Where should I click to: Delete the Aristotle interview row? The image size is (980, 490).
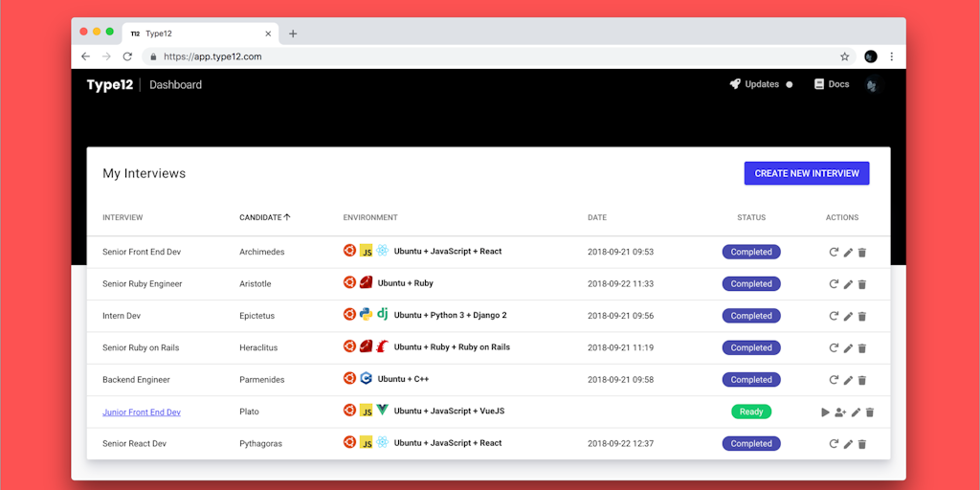pos(862,284)
